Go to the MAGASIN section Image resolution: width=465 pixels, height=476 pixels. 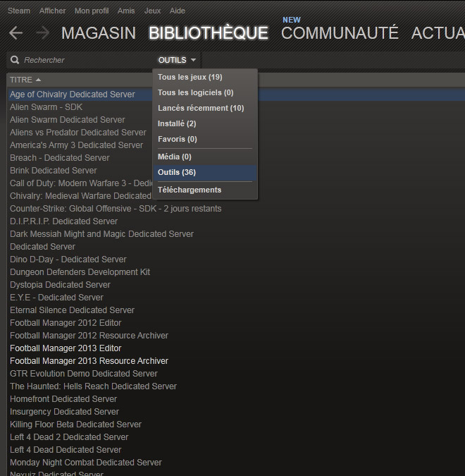point(99,32)
